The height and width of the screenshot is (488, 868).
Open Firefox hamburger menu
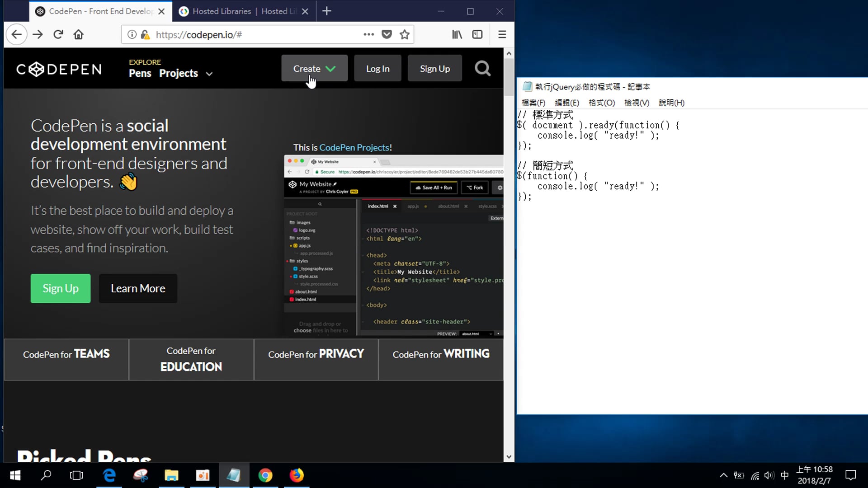[x=502, y=34]
